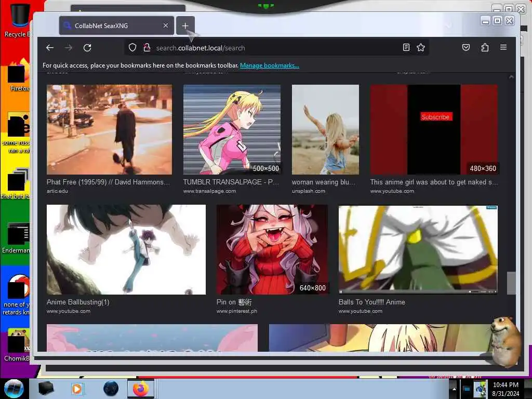
Task: Open the Enderman desktop icon
Action: pos(16,238)
